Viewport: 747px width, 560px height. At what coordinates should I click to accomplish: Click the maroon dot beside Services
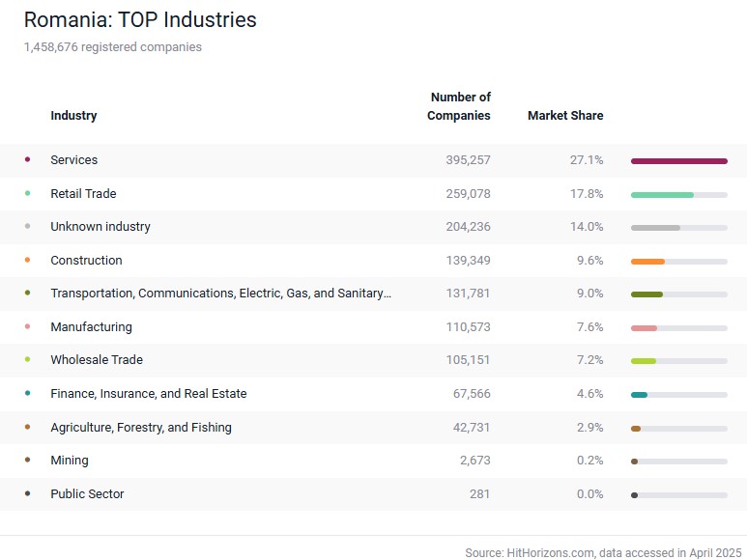(x=27, y=159)
